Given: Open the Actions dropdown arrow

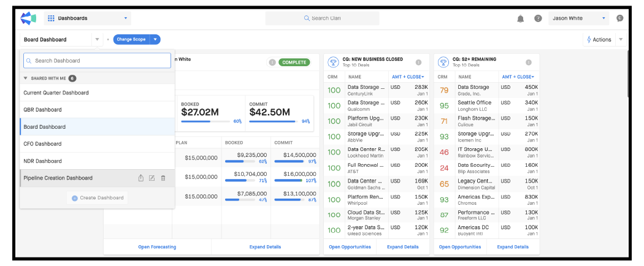Looking at the screenshot, I should click(x=621, y=39).
